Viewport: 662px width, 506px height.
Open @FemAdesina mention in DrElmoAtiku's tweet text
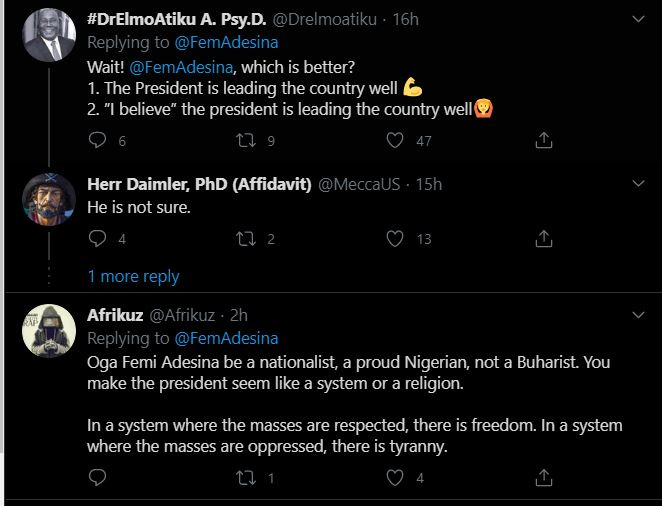[x=182, y=66]
